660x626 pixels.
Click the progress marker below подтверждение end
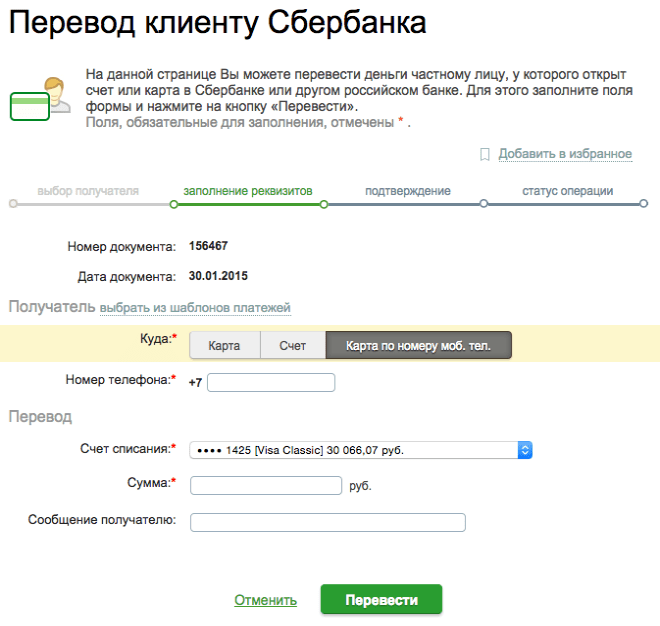[484, 204]
